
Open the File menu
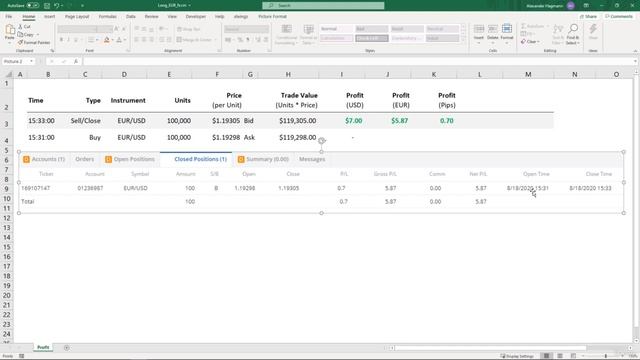click(x=9, y=17)
